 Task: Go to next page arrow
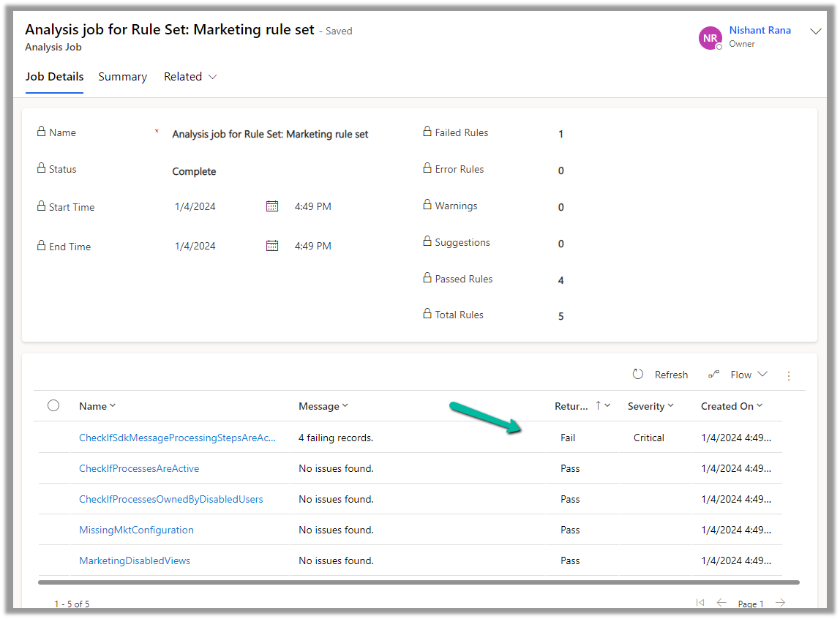tap(781, 603)
